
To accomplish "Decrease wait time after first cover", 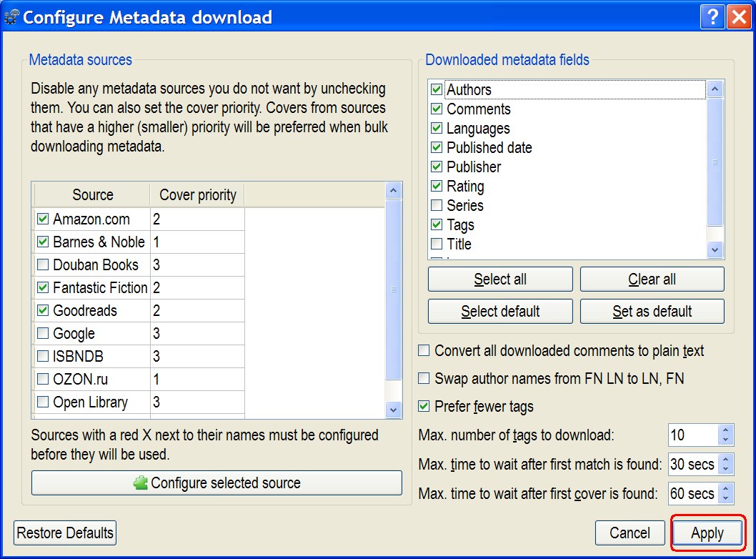I will click(x=725, y=498).
